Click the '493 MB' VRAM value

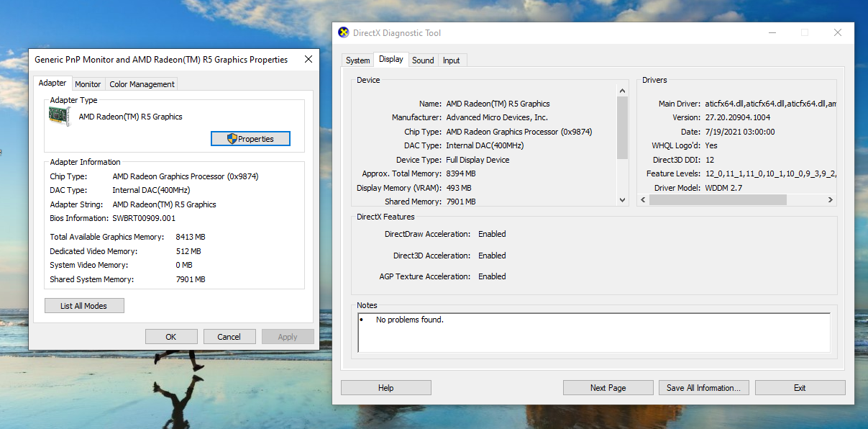point(459,188)
